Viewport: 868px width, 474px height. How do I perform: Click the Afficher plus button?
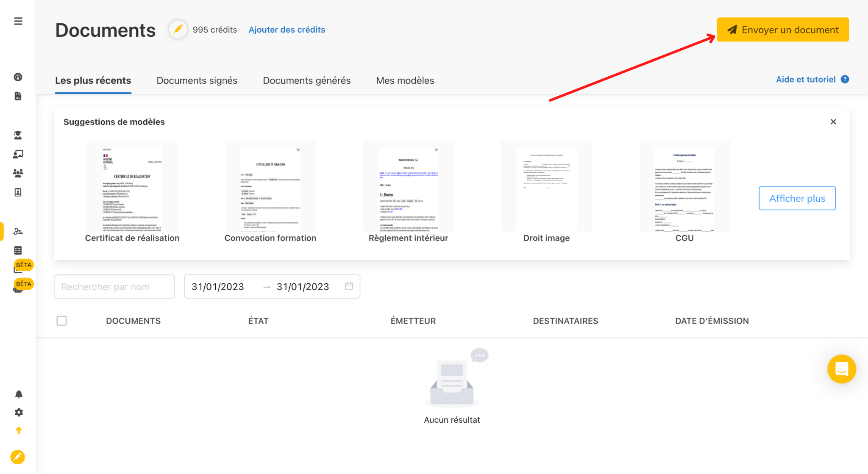[x=797, y=198]
